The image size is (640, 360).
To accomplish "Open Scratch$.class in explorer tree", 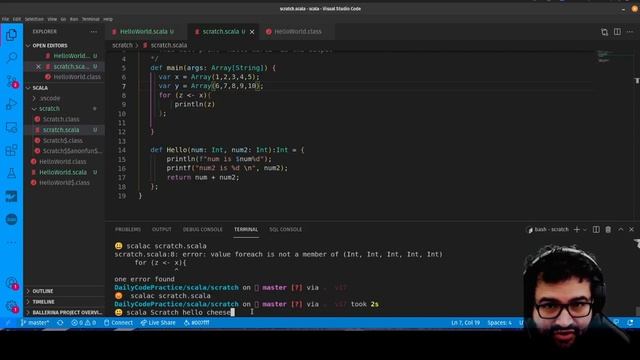I will point(63,140).
